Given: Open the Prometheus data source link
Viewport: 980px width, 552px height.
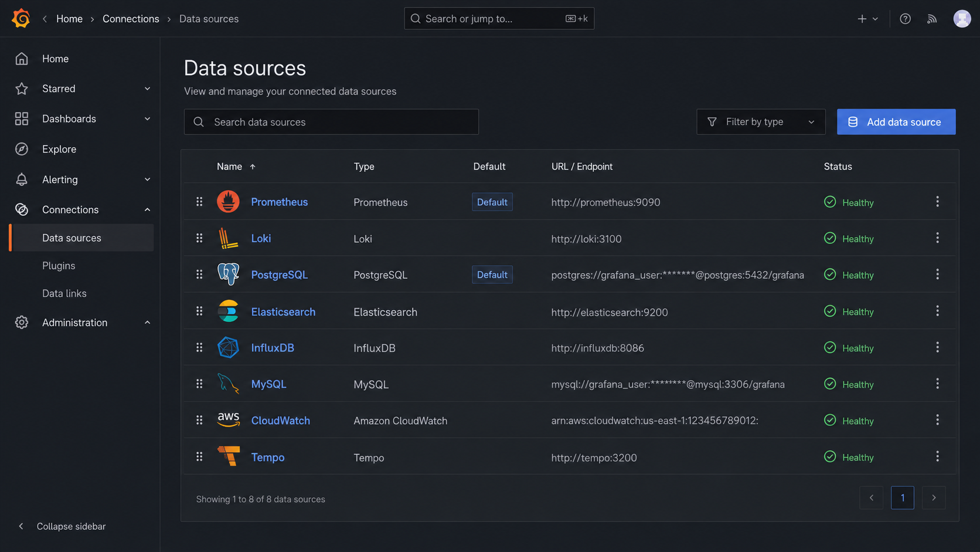Looking at the screenshot, I should [x=280, y=202].
